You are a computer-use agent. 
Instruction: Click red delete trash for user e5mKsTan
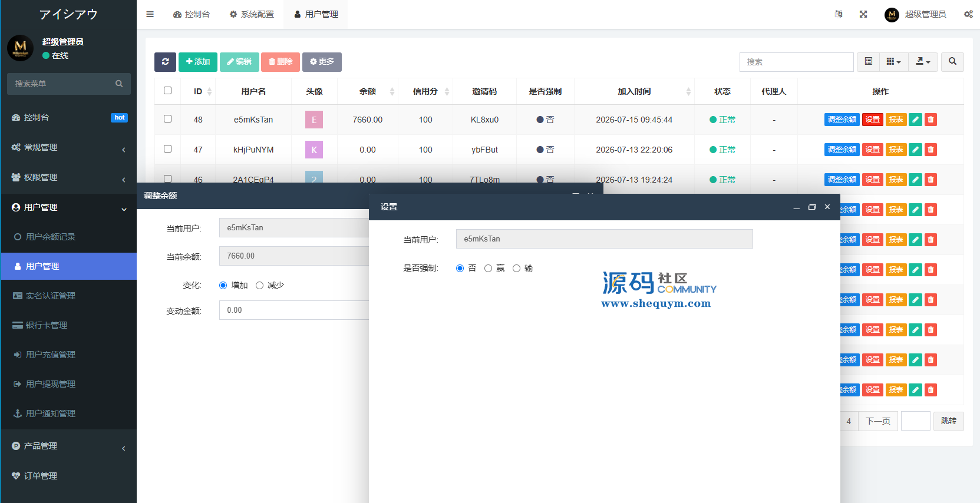pyautogui.click(x=930, y=120)
